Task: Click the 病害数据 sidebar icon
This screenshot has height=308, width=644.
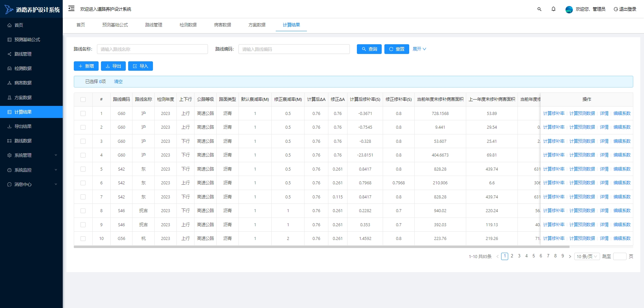Action: (x=9, y=83)
